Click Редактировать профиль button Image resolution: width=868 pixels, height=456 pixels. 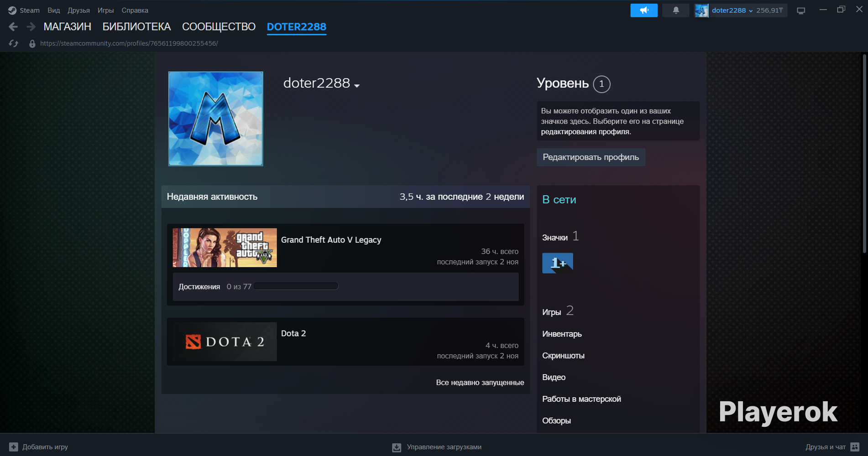pos(591,157)
